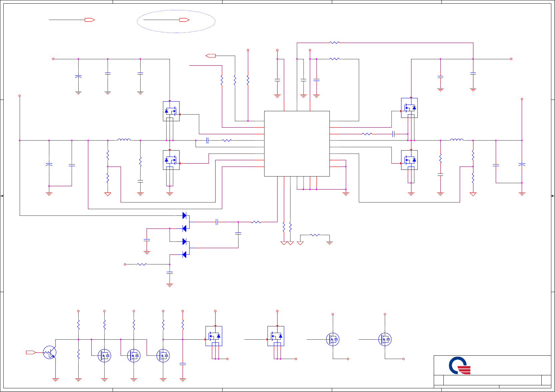Select the resistor right of IC before series capacitor

[367, 134]
